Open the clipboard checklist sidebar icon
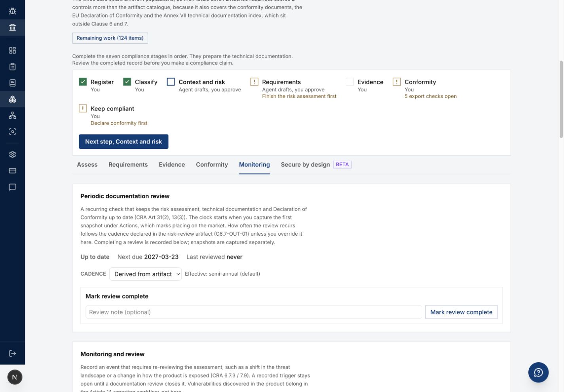This screenshot has width=564, height=392. [12, 67]
